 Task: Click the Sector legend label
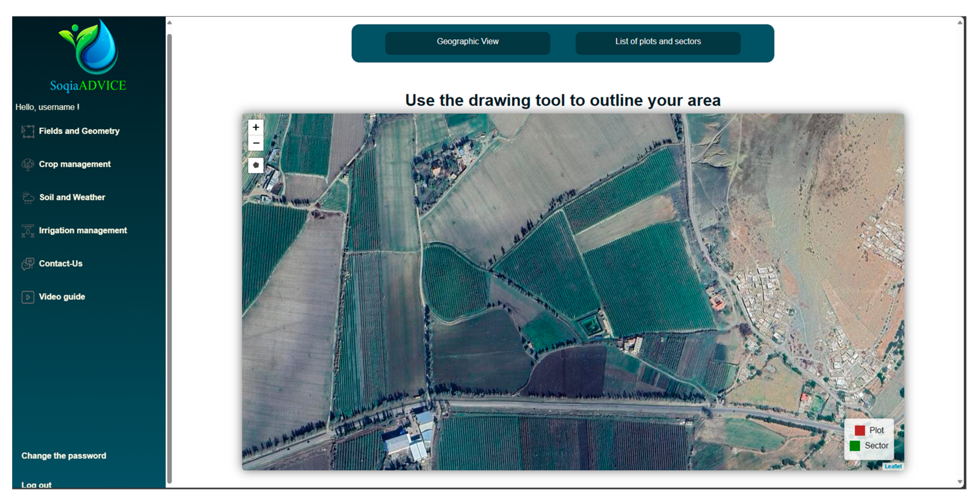coord(876,445)
